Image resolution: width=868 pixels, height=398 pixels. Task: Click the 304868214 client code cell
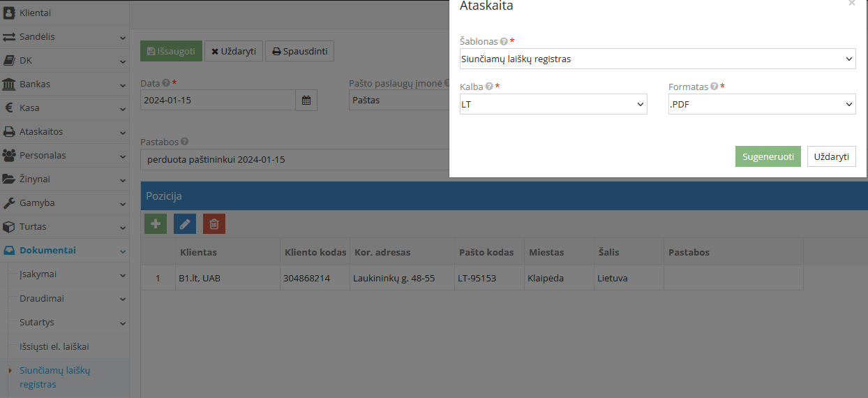pyautogui.click(x=315, y=278)
